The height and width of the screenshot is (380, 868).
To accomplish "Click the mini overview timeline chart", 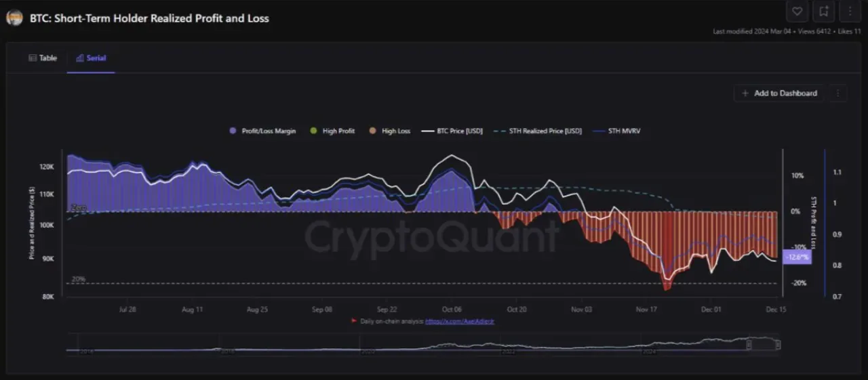I will (424, 345).
